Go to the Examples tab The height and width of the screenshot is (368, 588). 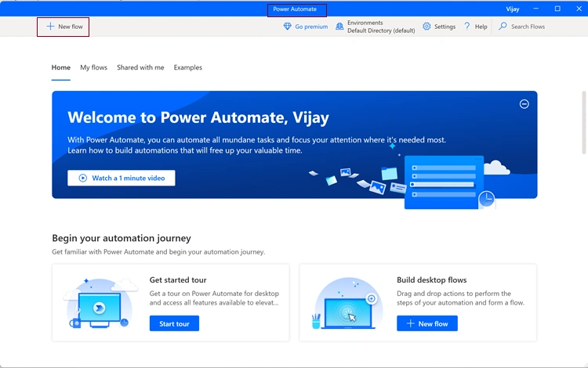click(188, 67)
